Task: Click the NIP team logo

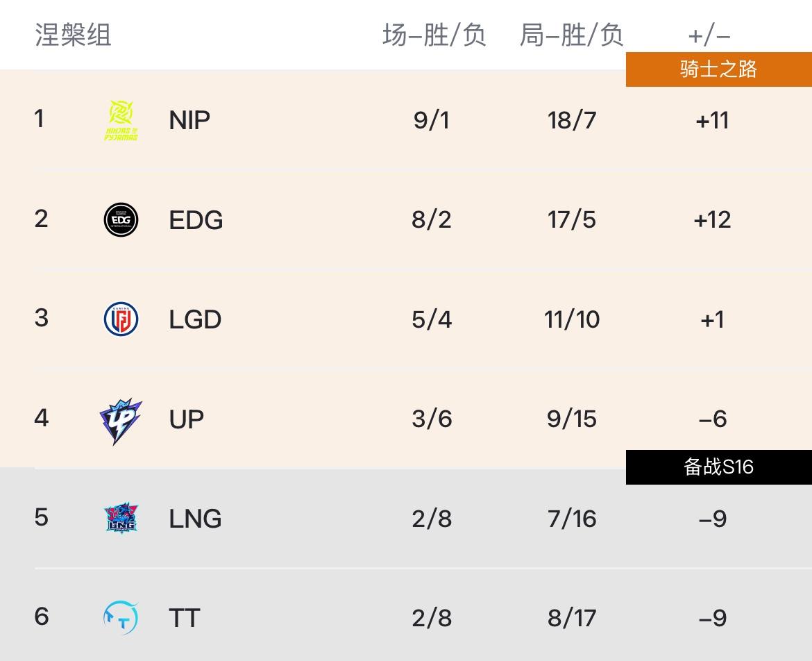Action: pyautogui.click(x=121, y=121)
